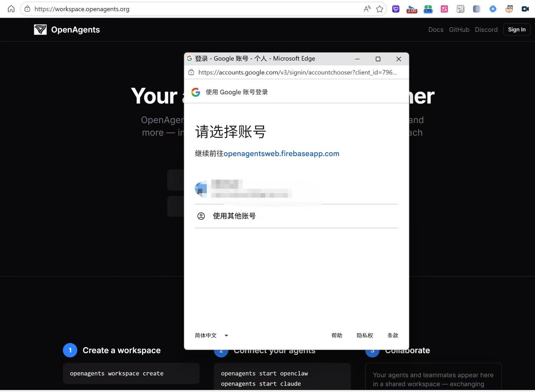
Task: Click the 使用 Google 账号登录 header text
Action: click(237, 92)
